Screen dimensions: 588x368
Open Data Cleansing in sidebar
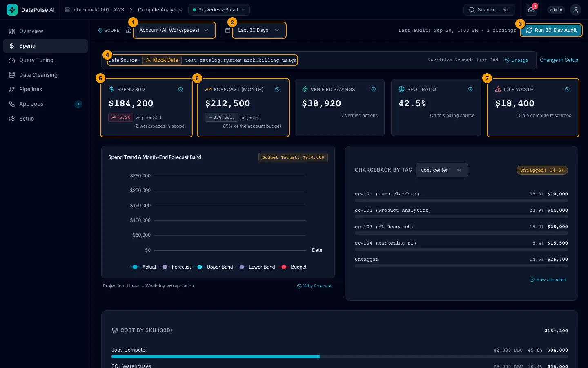pyautogui.click(x=45, y=75)
